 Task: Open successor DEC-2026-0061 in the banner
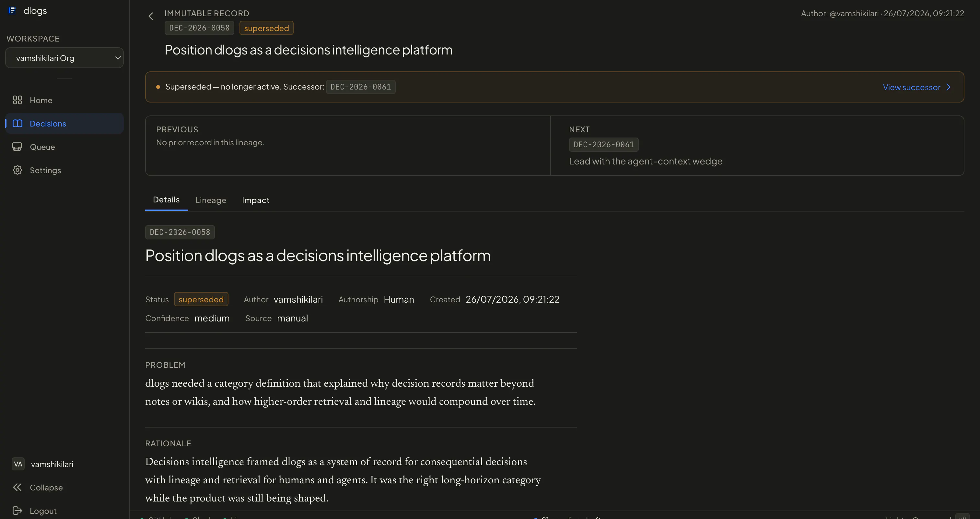[361, 87]
